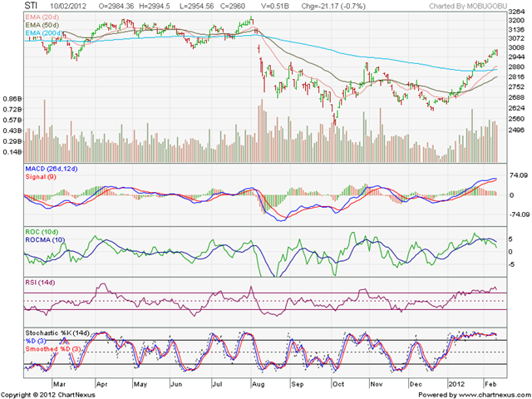Click the ROC (10d) indicator label

point(42,232)
